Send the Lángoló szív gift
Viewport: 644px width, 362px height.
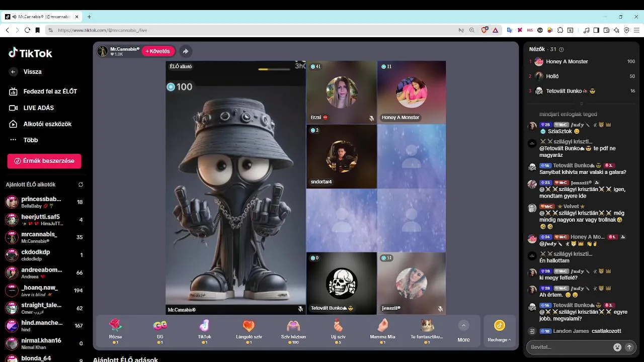[249, 331]
